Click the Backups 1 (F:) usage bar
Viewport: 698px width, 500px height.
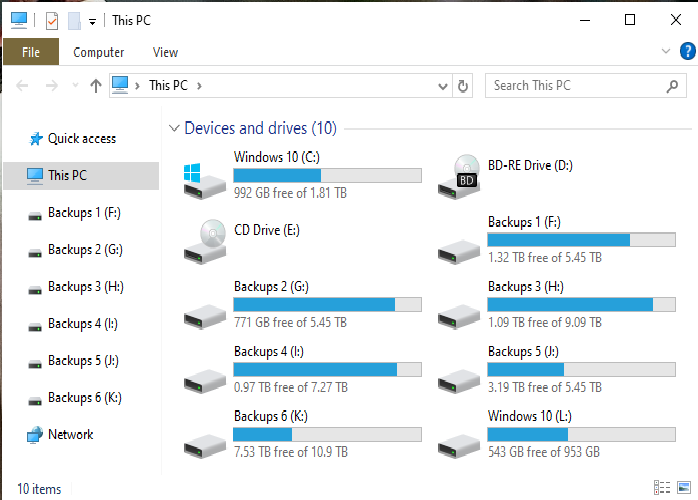point(581,240)
